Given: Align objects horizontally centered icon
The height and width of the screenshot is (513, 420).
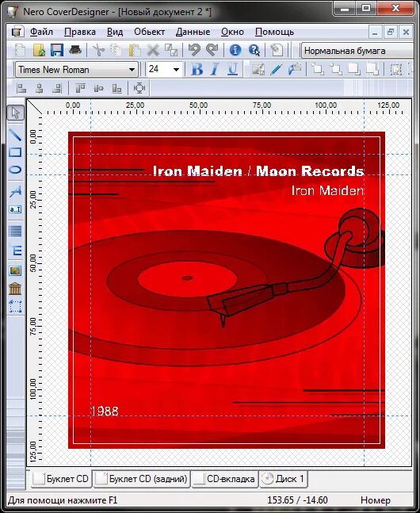Looking at the screenshot, I should 40,88.
